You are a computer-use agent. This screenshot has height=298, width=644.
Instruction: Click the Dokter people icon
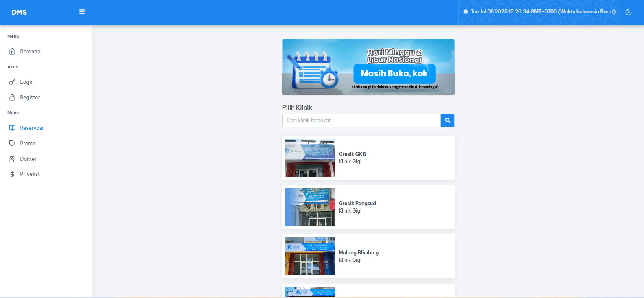12,159
